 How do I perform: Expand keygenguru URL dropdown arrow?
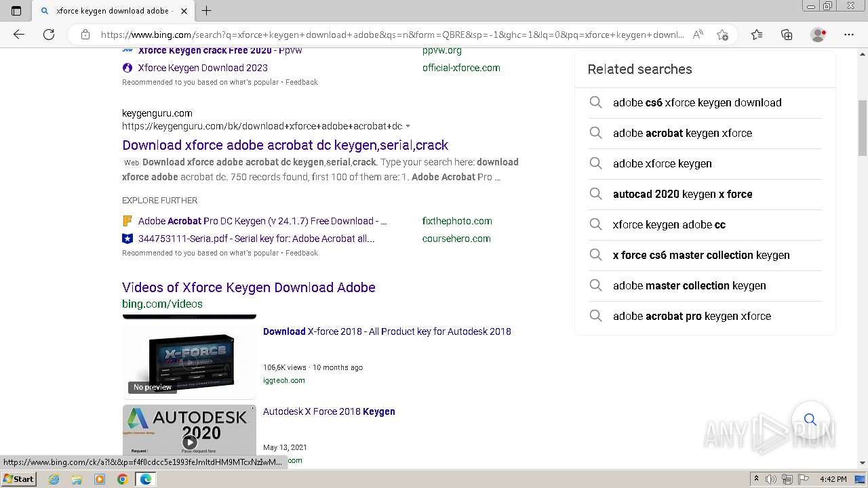point(408,126)
